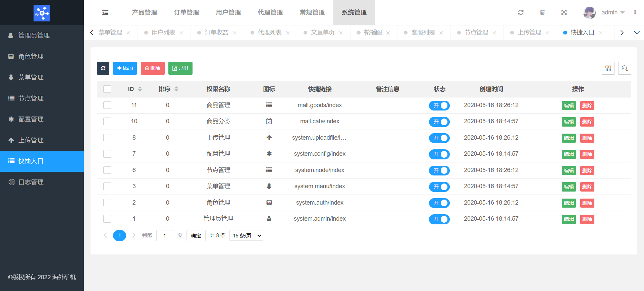Click the site logo in sidebar
Viewport: 644px width, 291px height.
tap(42, 13)
